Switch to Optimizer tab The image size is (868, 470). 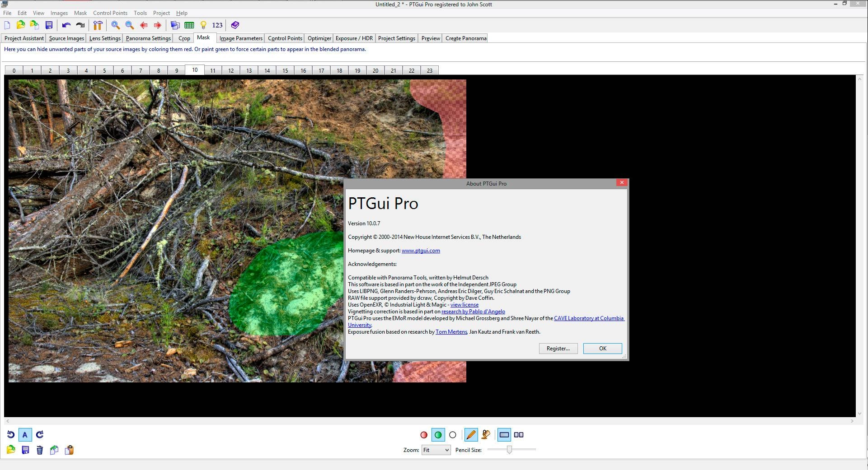(319, 38)
